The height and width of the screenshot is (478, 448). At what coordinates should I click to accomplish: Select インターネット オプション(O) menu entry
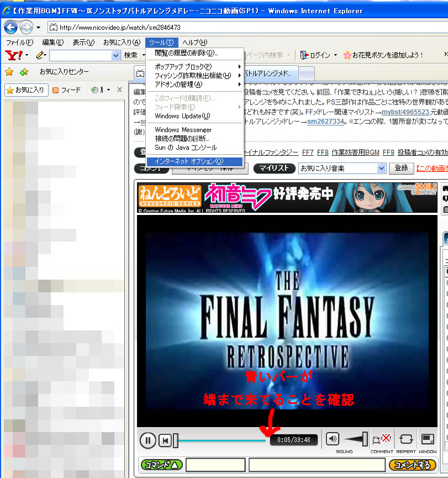pos(194,161)
